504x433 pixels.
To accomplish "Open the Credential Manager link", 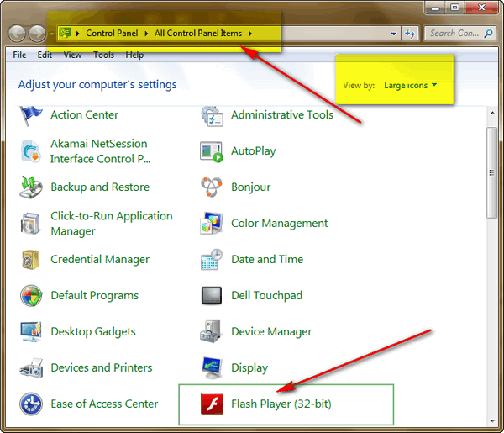I will [x=100, y=260].
